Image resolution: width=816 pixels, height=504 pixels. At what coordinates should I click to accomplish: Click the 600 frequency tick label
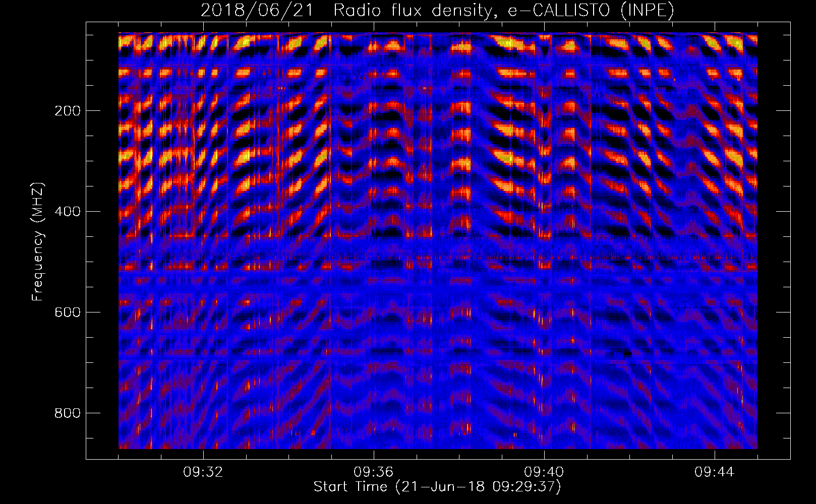point(67,312)
